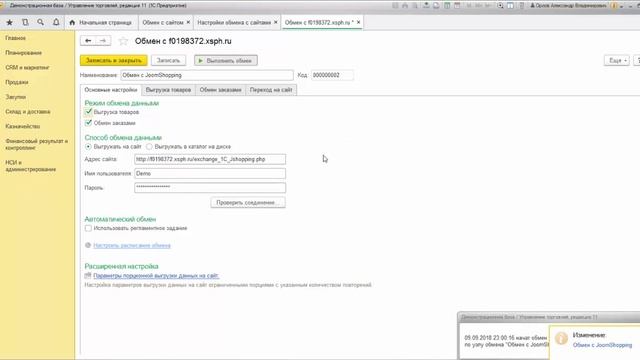Open the calendar icon in the title bar
Viewport: 640px width, 360px height.
(457, 6)
